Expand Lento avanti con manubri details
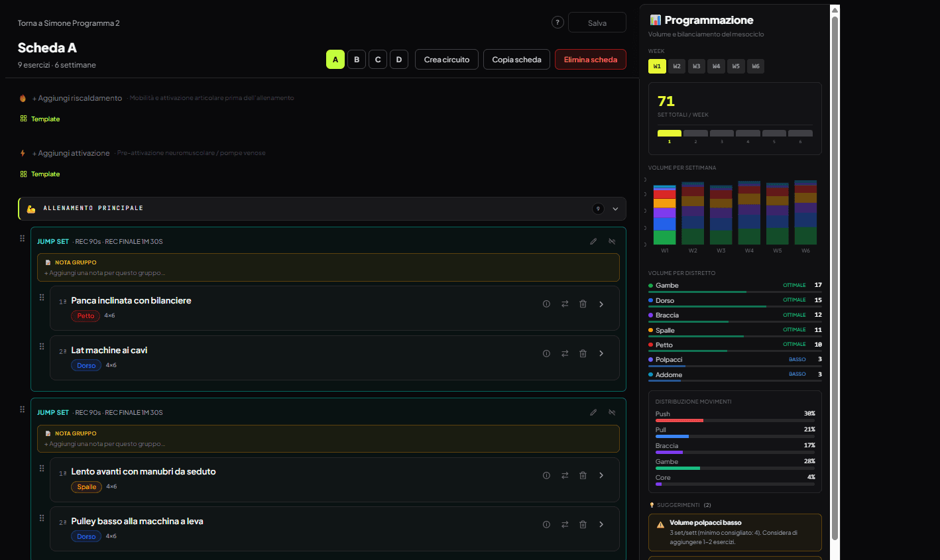The width and height of the screenshot is (940, 560). point(601,475)
